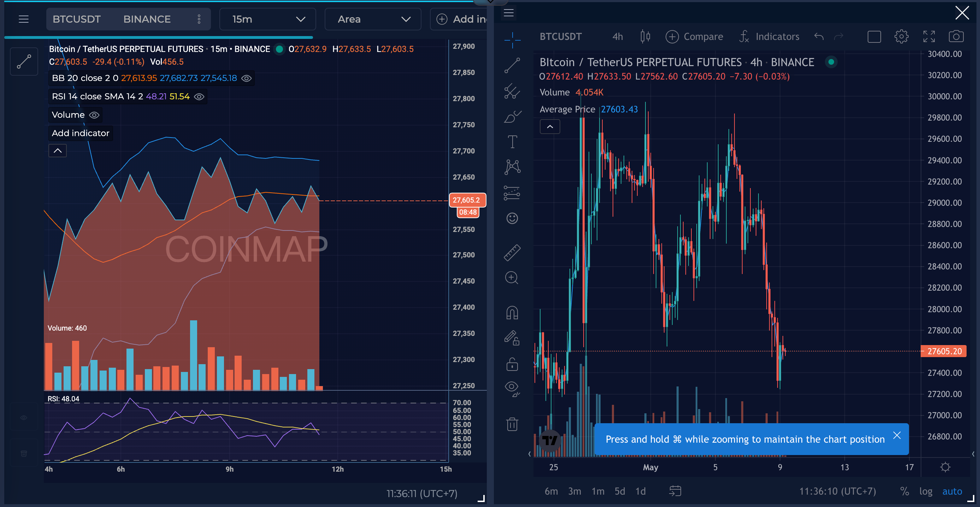Click the trash remove drawings icon
980x507 pixels.
[512, 424]
